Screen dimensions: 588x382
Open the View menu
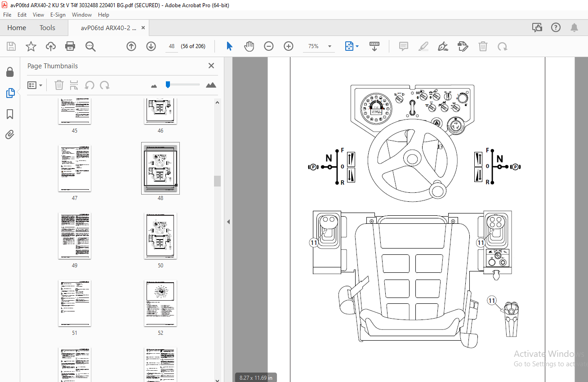coord(38,15)
